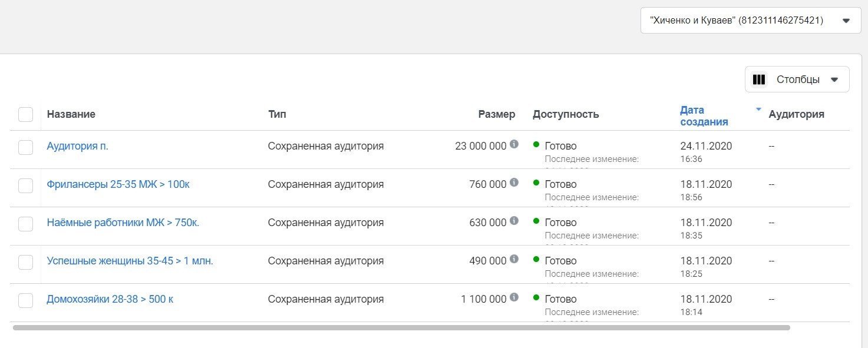Screen dimensions: 868x348
Task: Open Домохозяйки 28-38 > 500 к audience
Action: coord(110,299)
